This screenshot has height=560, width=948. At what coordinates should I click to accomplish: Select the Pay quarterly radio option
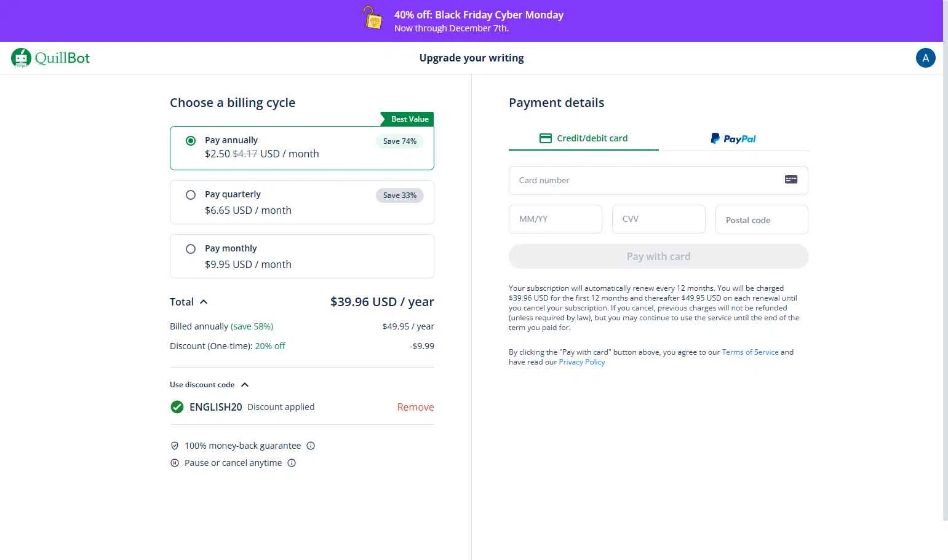click(191, 195)
